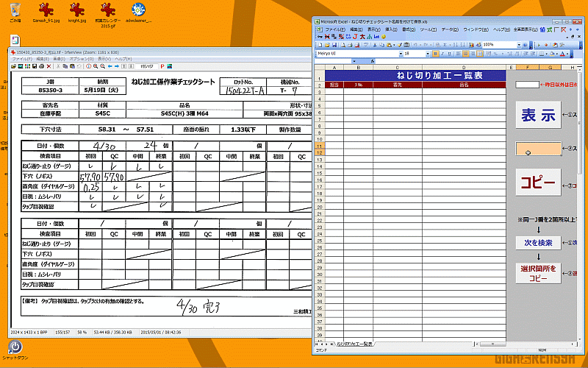Click the yellow fill color bucket
The height and width of the screenshot is (368, 588).
(553, 54)
